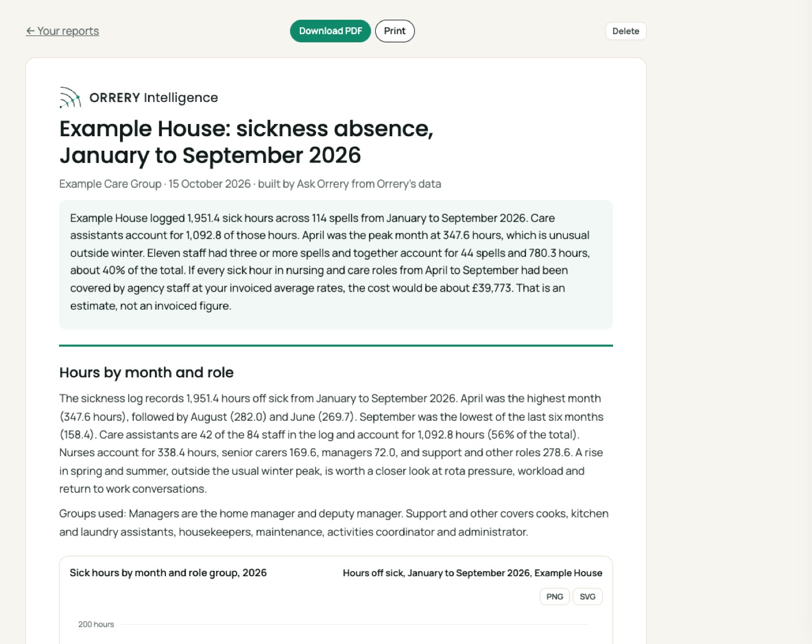Select the report title heading
Screen dimensions: 812x644
click(x=246, y=142)
